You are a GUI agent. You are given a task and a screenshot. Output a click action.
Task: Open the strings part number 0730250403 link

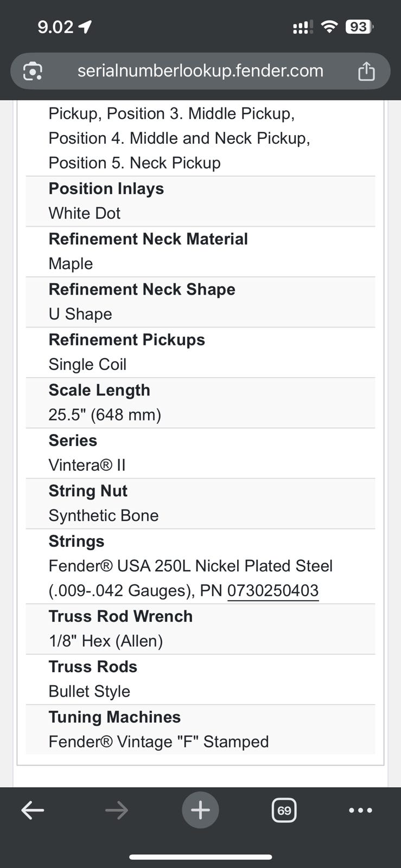(273, 590)
